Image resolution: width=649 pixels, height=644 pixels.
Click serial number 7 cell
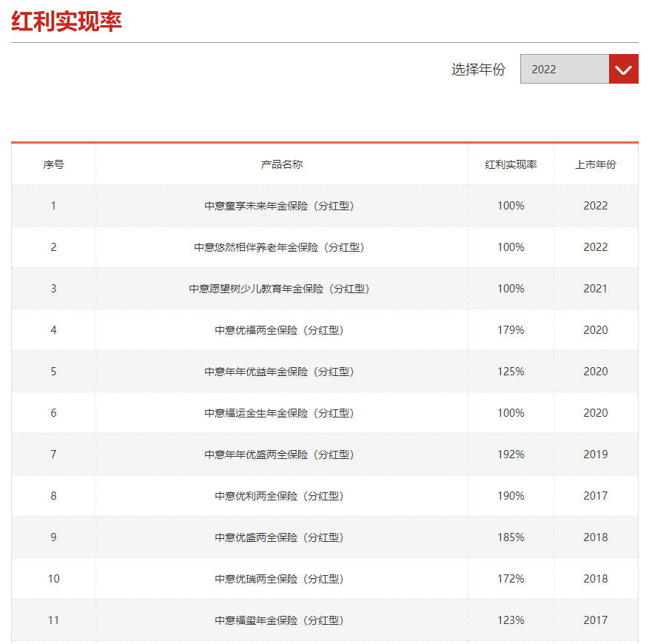pos(53,455)
